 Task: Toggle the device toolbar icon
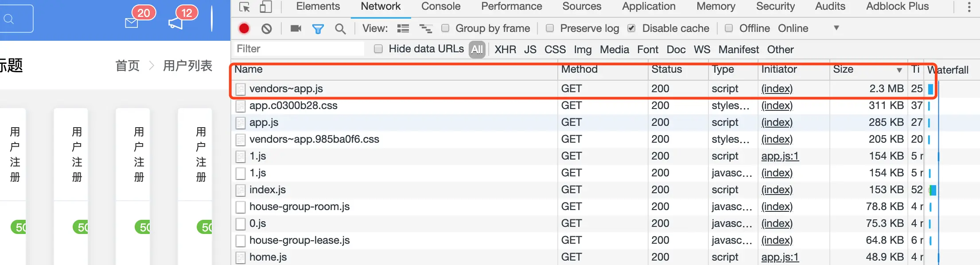[266, 7]
